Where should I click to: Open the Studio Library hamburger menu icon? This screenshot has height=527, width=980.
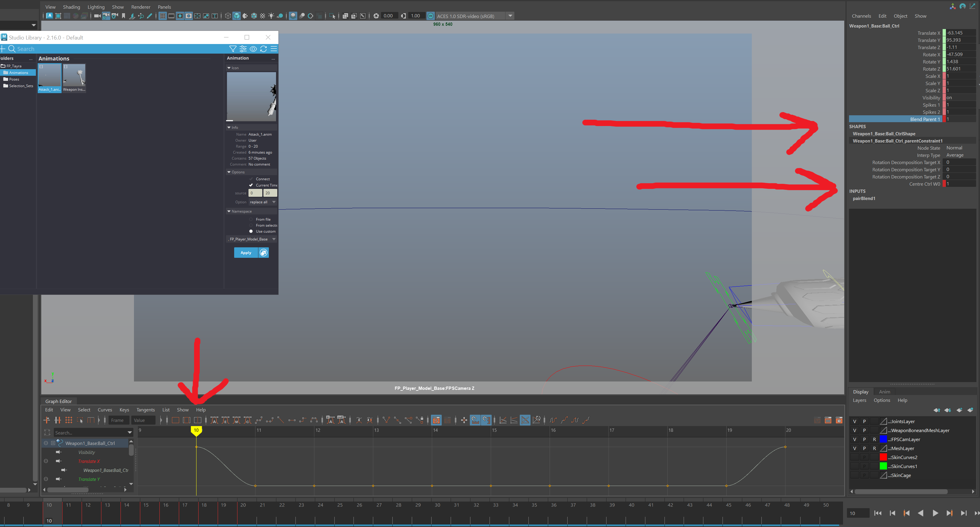[274, 49]
